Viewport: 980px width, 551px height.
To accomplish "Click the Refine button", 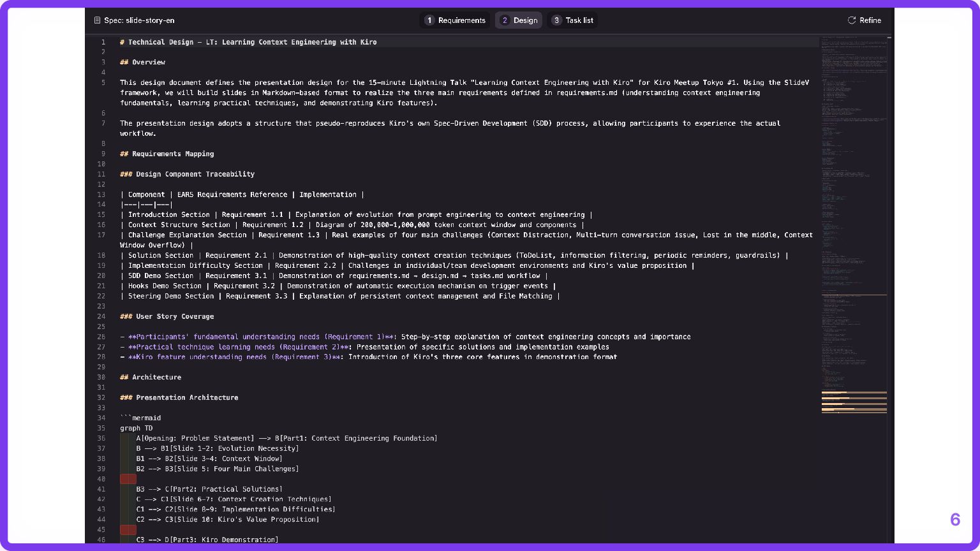I will pos(864,20).
